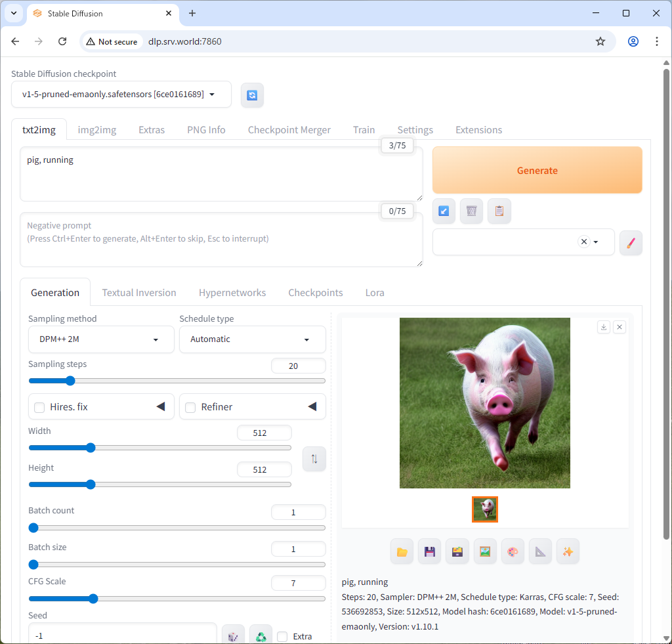The image size is (672, 644).
Task: Click the Generate button
Action: (537, 170)
